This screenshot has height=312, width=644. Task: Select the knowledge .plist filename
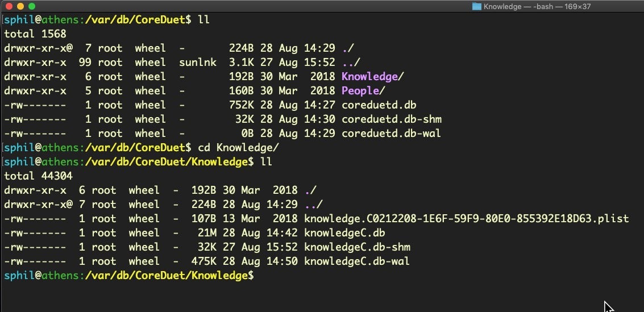tap(466, 219)
